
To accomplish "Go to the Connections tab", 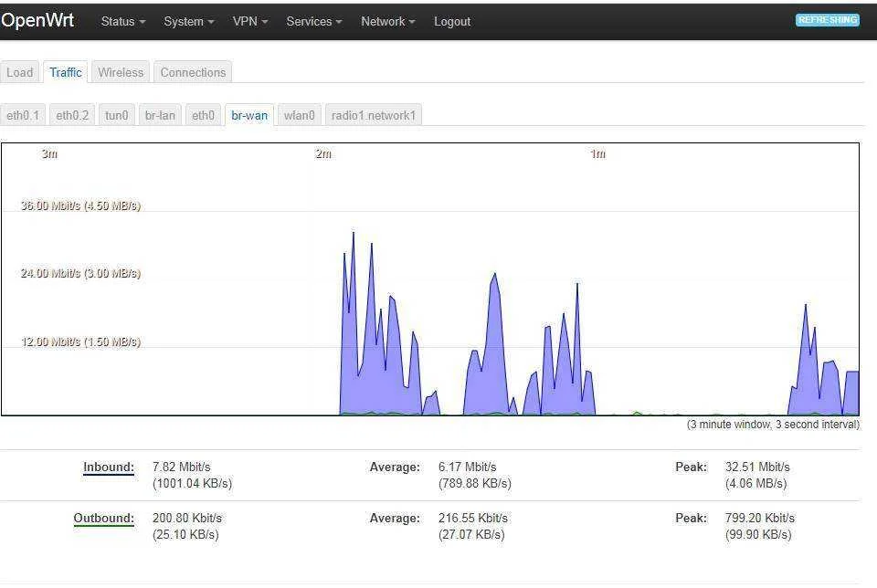I will coord(193,72).
